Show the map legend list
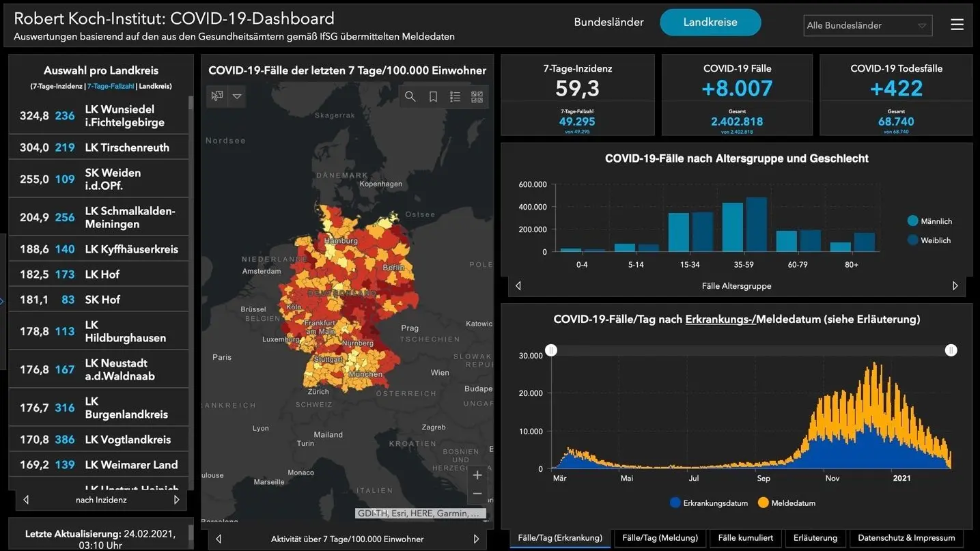This screenshot has width=980, height=551. point(455,97)
